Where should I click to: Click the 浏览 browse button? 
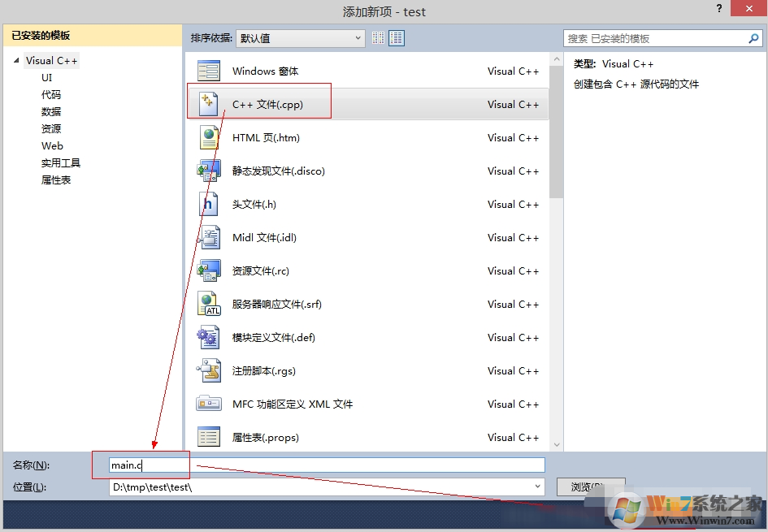pyautogui.click(x=591, y=487)
